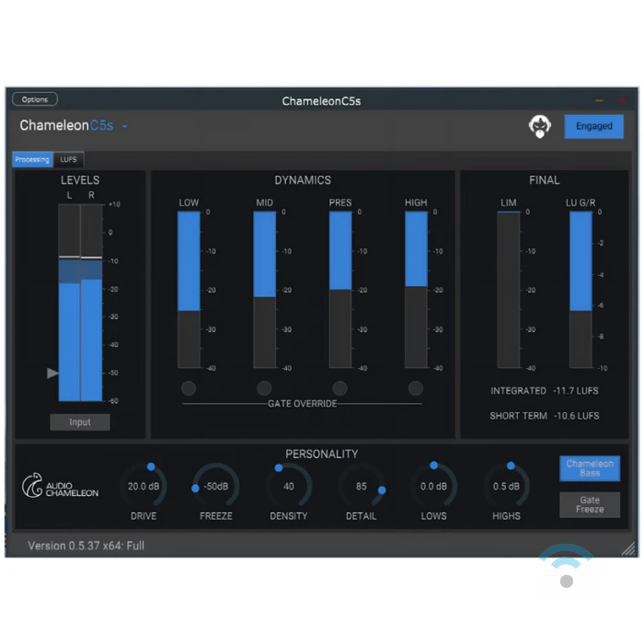Click the Audio Chameleon logo
Image resolution: width=644 pixels, height=644 pixels.
60,486
